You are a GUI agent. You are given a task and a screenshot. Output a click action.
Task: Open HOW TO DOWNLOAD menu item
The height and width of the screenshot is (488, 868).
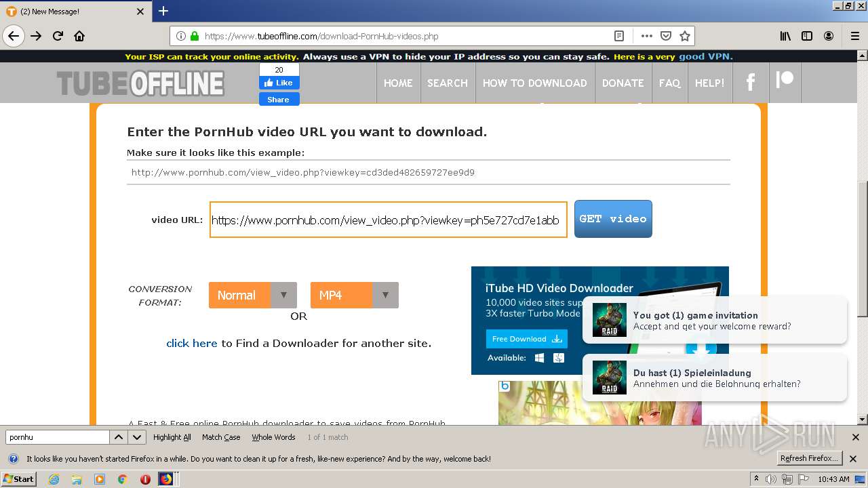535,83
